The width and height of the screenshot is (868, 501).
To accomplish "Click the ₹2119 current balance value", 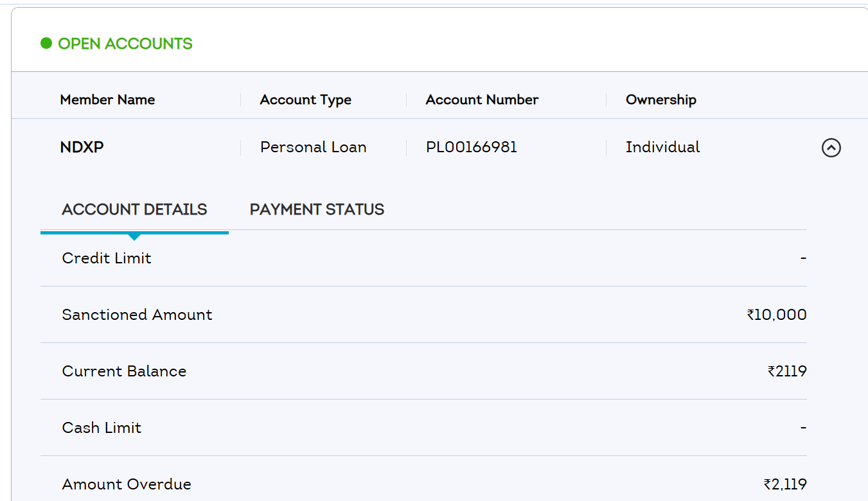I will click(786, 371).
